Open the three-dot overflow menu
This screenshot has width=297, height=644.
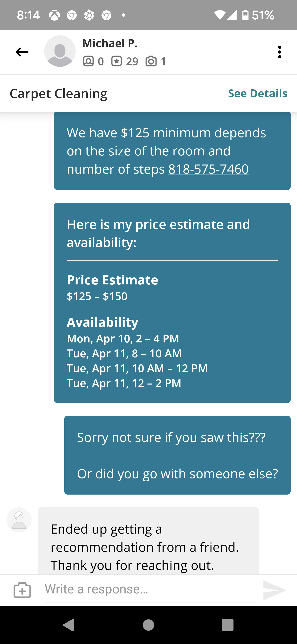tap(279, 52)
